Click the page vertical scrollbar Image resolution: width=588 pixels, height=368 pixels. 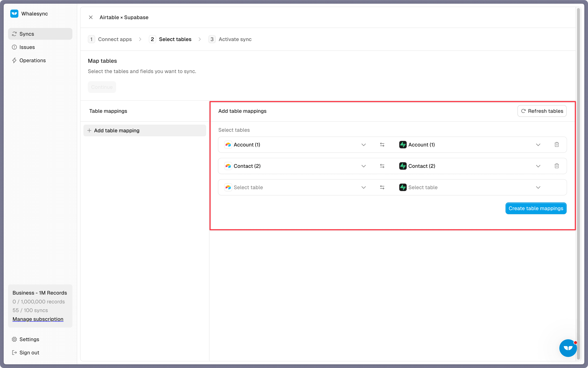pos(578,184)
